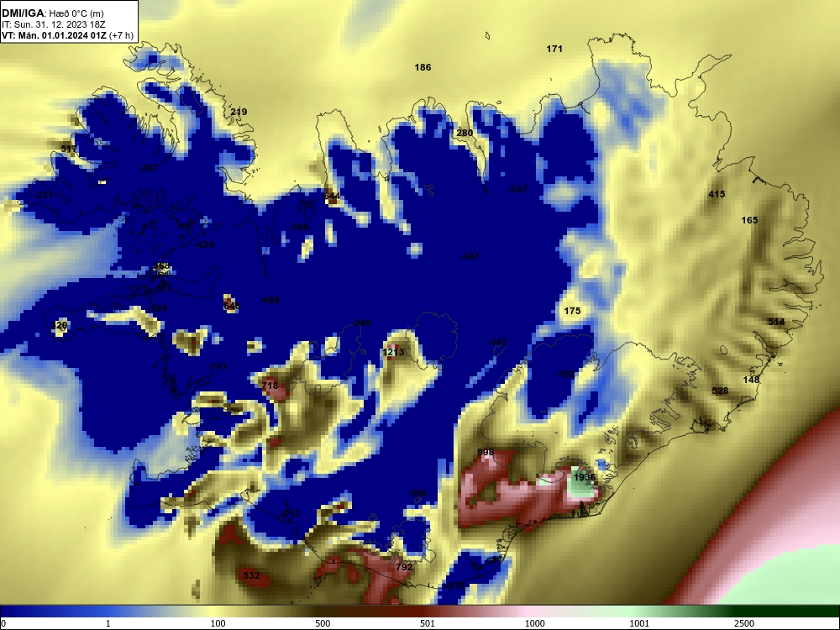This screenshot has width=840, height=630.
Task: Click the map value 517
Action: tap(69, 149)
